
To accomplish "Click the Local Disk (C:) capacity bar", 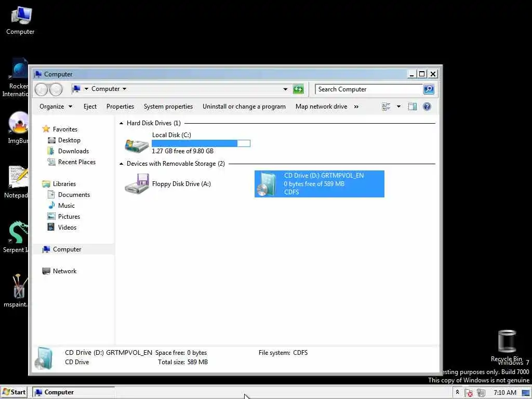I will coord(201,143).
